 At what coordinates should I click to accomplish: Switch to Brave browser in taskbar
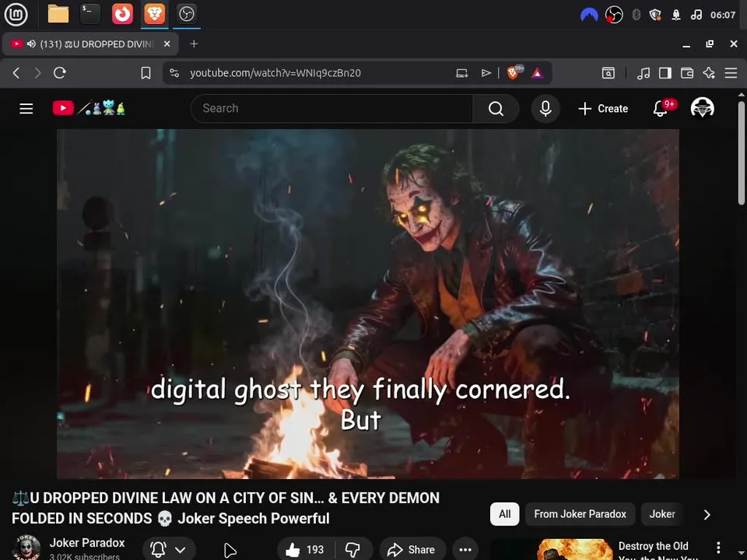pyautogui.click(x=154, y=14)
